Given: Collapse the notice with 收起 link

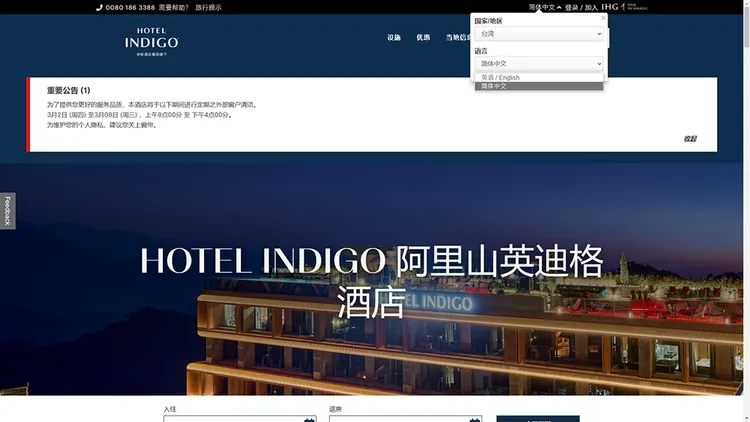Looking at the screenshot, I should pyautogui.click(x=690, y=139).
